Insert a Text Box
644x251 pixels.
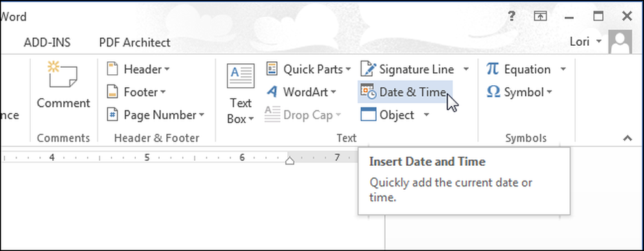[241, 94]
